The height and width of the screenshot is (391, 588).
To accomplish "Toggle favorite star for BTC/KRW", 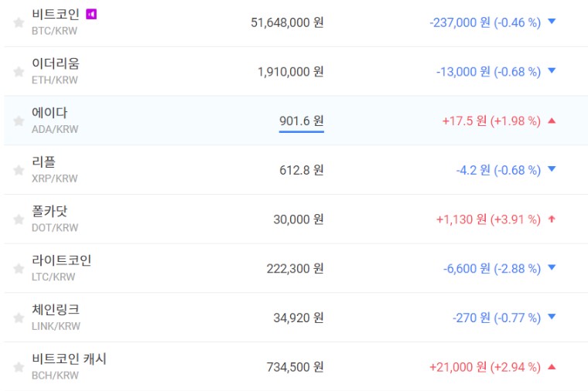I will tap(19, 22).
